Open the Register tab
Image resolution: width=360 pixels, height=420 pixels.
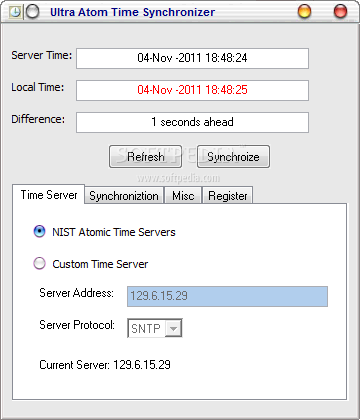click(228, 196)
